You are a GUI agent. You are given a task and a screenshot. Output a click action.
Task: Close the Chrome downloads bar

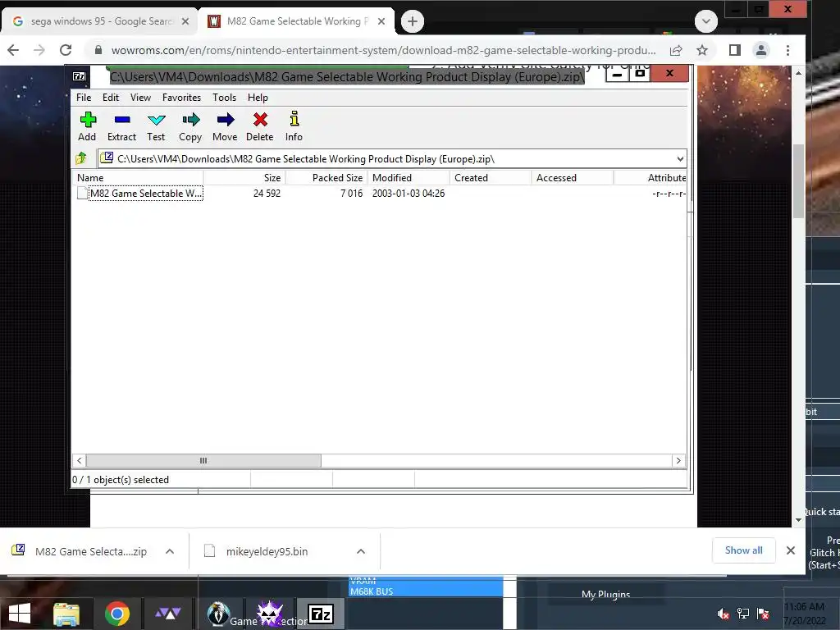791,550
